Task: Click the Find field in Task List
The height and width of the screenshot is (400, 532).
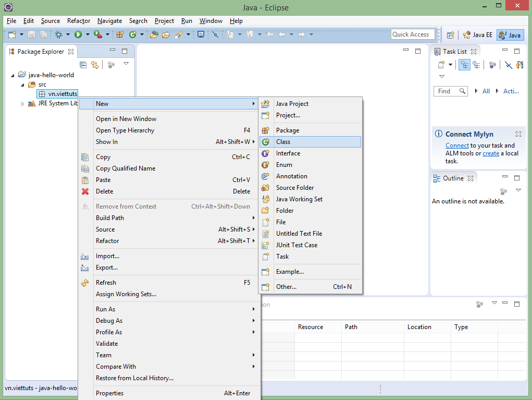Action: [450, 91]
